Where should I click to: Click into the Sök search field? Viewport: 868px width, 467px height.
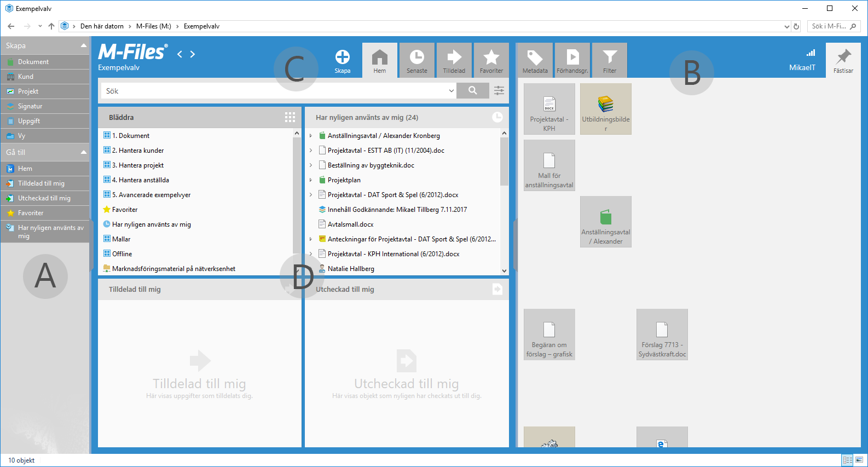pyautogui.click(x=274, y=91)
